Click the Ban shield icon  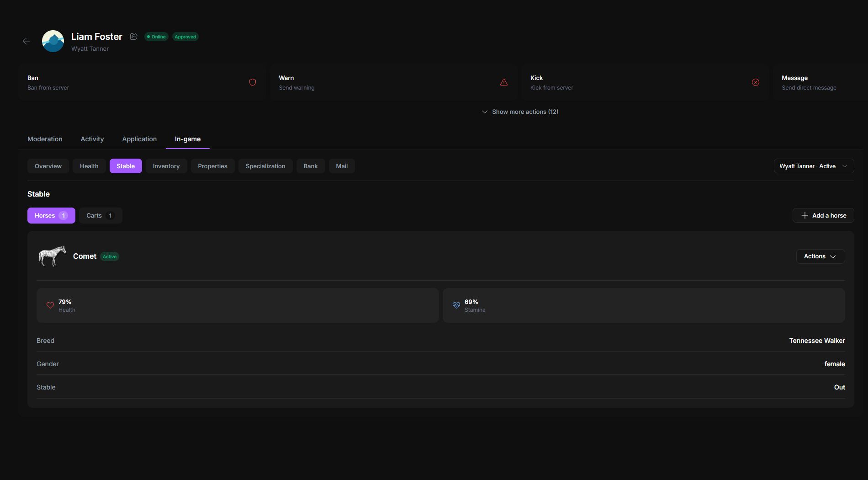[x=253, y=82]
